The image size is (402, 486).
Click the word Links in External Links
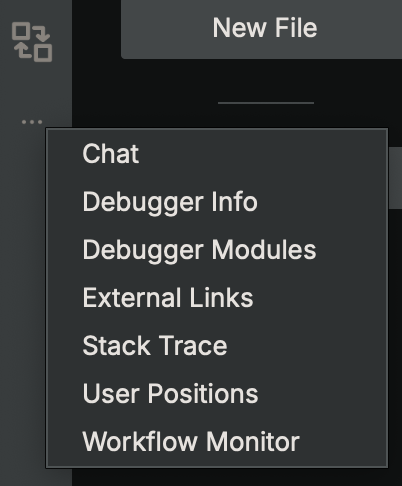click(221, 298)
